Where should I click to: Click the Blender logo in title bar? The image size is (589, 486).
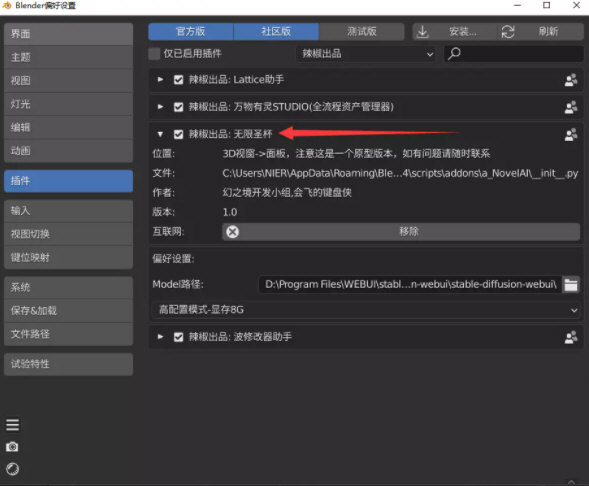pos(7,5)
